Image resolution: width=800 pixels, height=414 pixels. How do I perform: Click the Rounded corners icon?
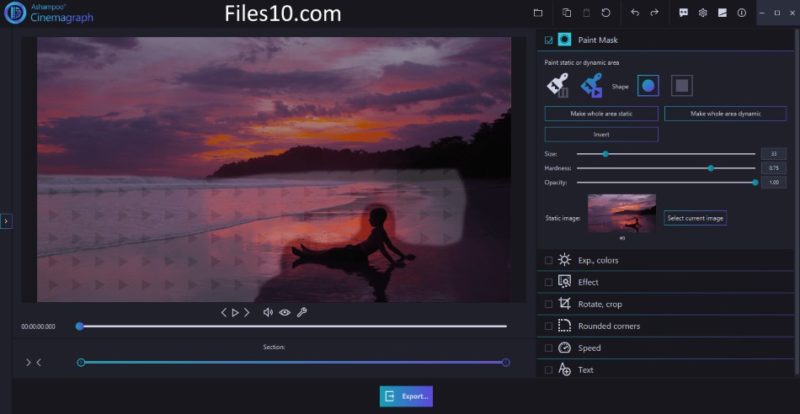point(564,326)
